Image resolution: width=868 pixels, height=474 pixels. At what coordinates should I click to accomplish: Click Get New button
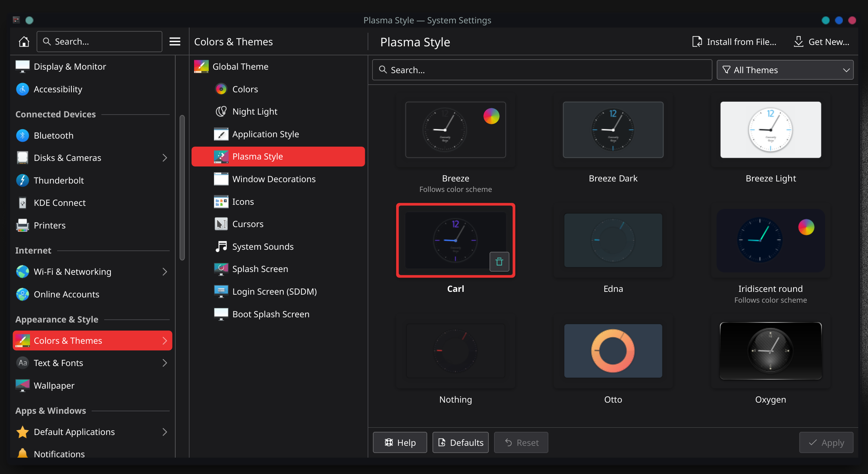pyautogui.click(x=821, y=42)
